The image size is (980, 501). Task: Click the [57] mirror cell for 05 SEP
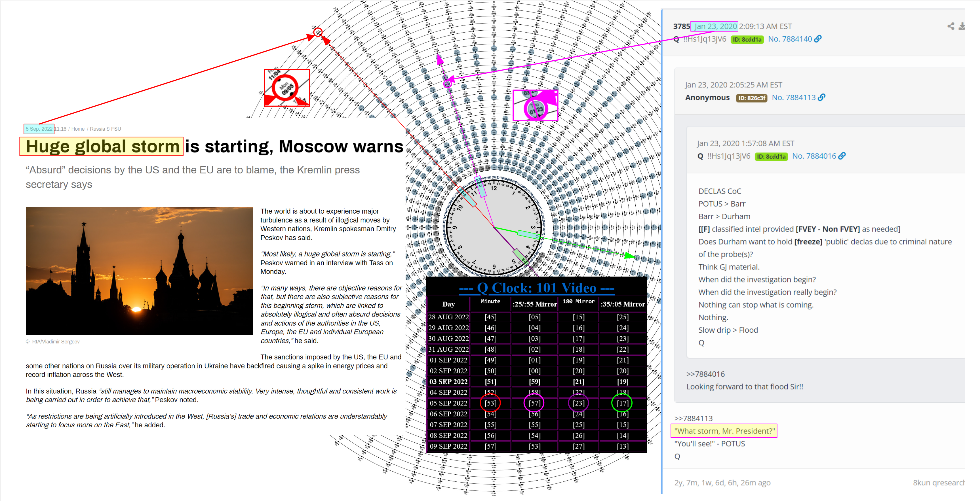click(534, 403)
